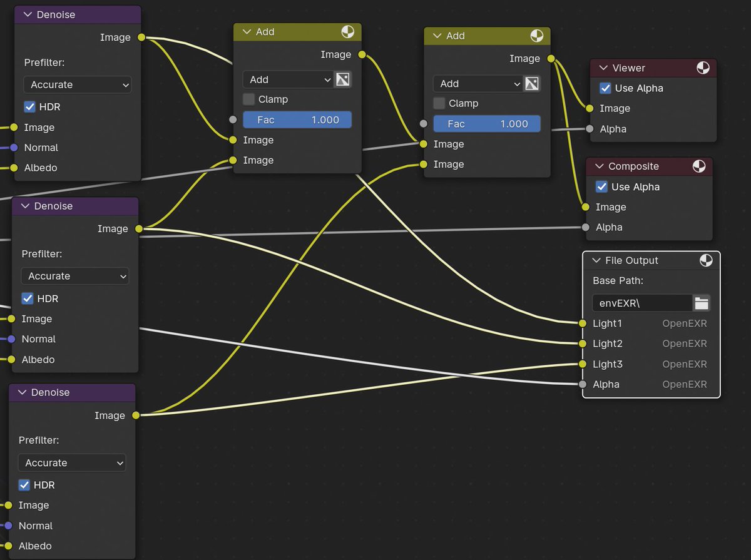The height and width of the screenshot is (560, 751).
Task: Disable HDR on the middle Denoise node
Action: 28,298
